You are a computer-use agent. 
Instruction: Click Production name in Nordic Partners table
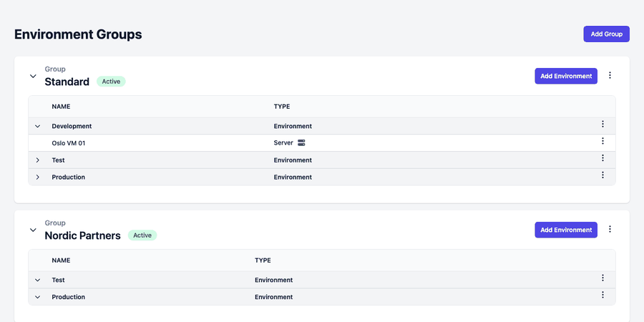click(68, 297)
